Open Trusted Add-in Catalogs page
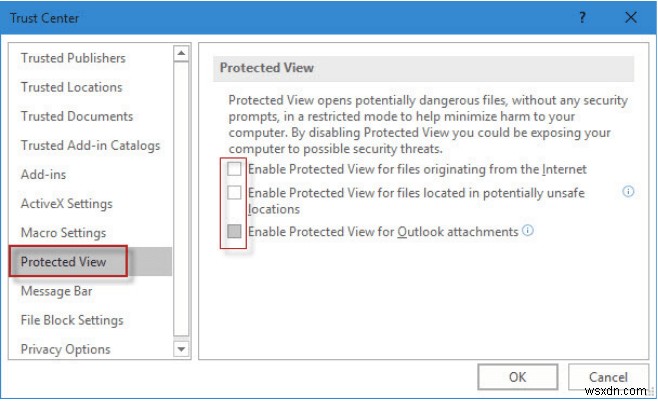Screen dimensions: 658x401 90,145
